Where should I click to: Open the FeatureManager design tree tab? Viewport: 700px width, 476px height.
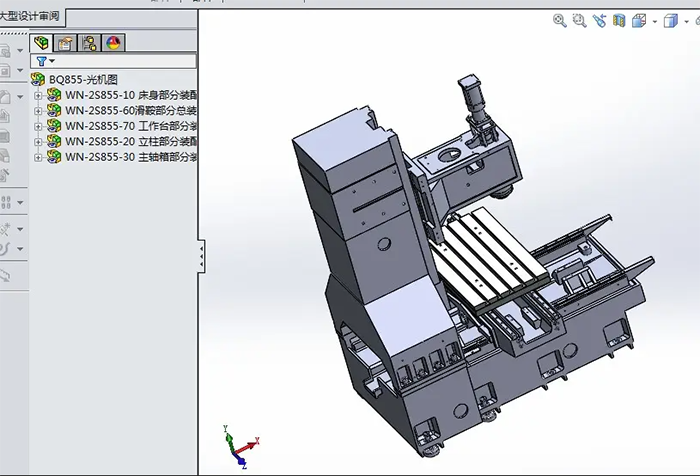pyautogui.click(x=41, y=43)
